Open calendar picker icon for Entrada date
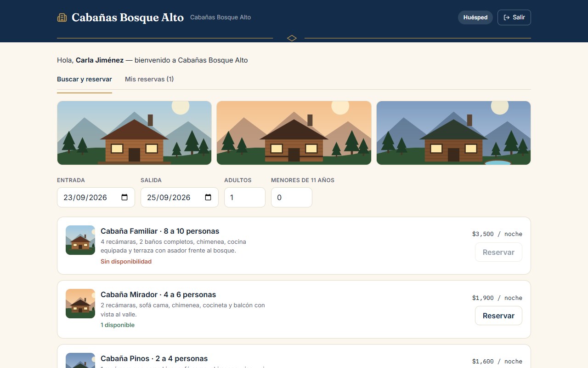Image resolution: width=588 pixels, height=368 pixels. click(124, 197)
